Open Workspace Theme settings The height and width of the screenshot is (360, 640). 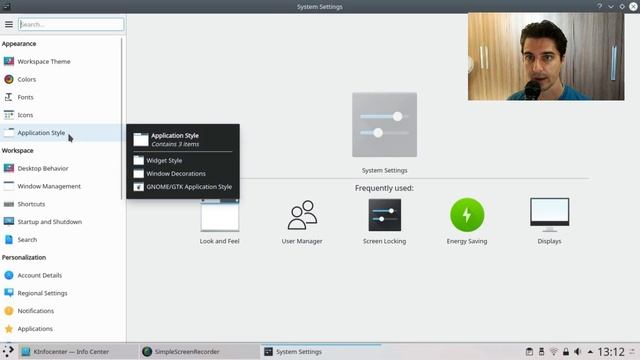[44, 61]
